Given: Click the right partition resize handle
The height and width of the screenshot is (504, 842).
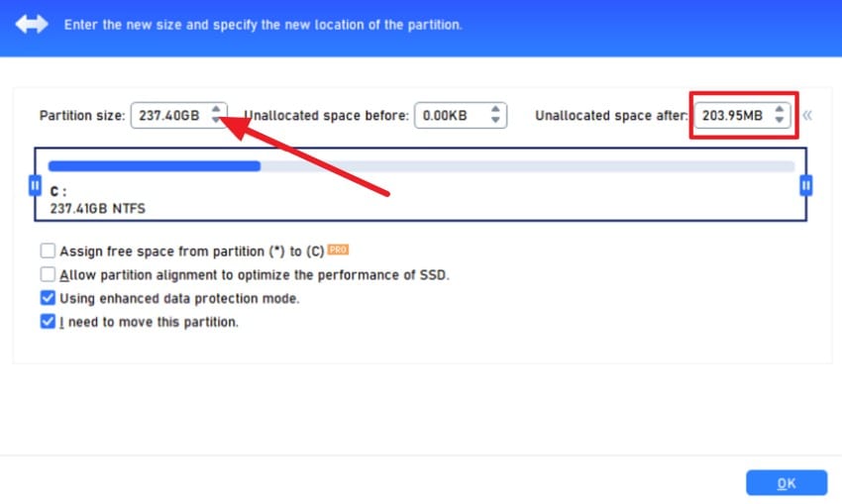Looking at the screenshot, I should (x=805, y=185).
